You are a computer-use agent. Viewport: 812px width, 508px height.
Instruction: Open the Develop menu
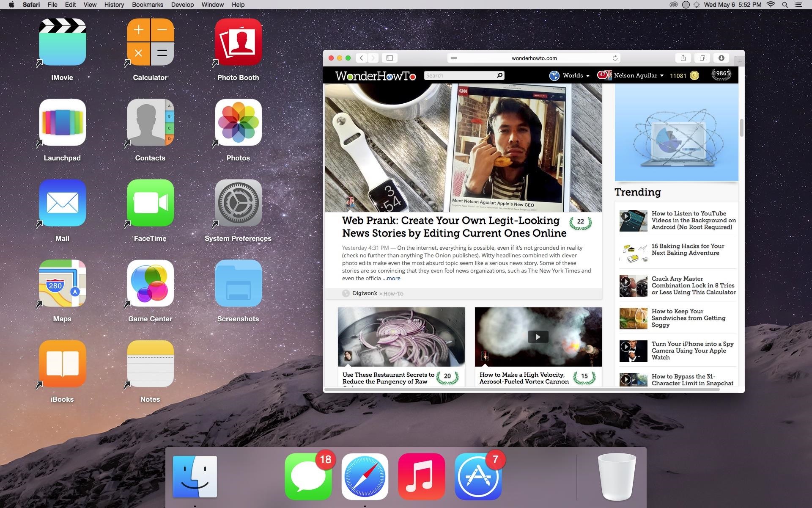click(182, 5)
